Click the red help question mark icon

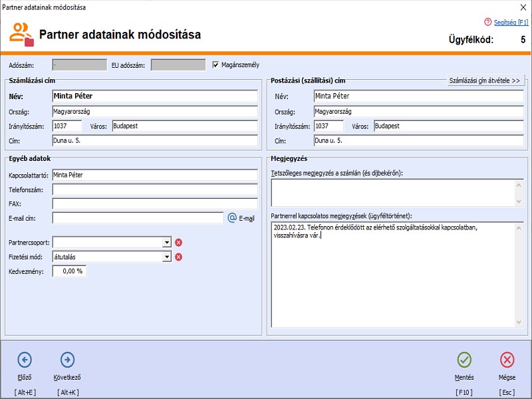(488, 22)
